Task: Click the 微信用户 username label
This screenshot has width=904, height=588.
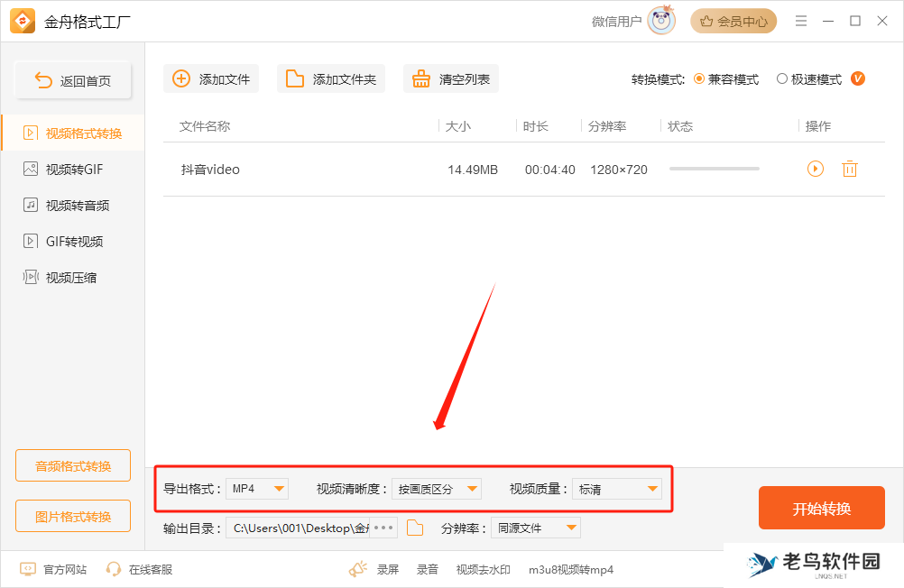Action: [617, 22]
